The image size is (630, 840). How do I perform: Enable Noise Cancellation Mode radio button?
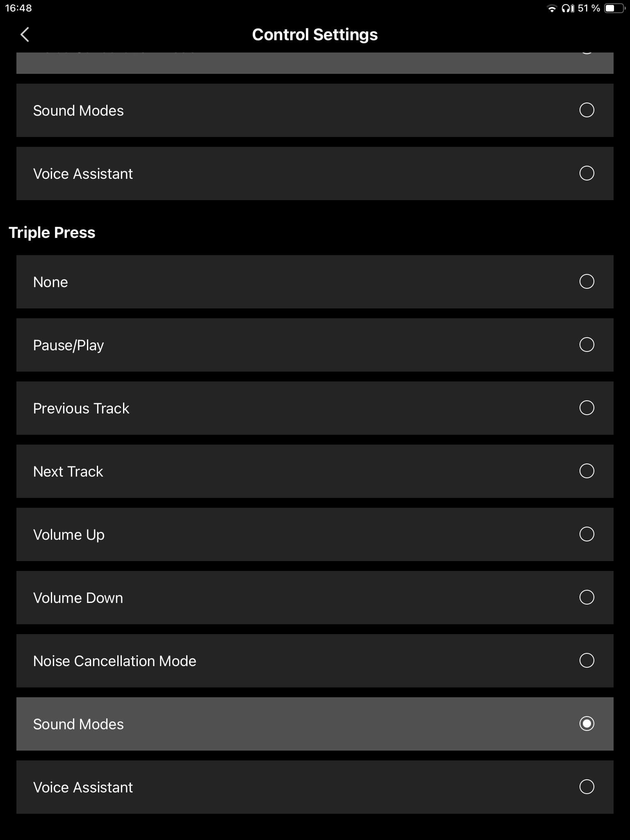pos(587,661)
